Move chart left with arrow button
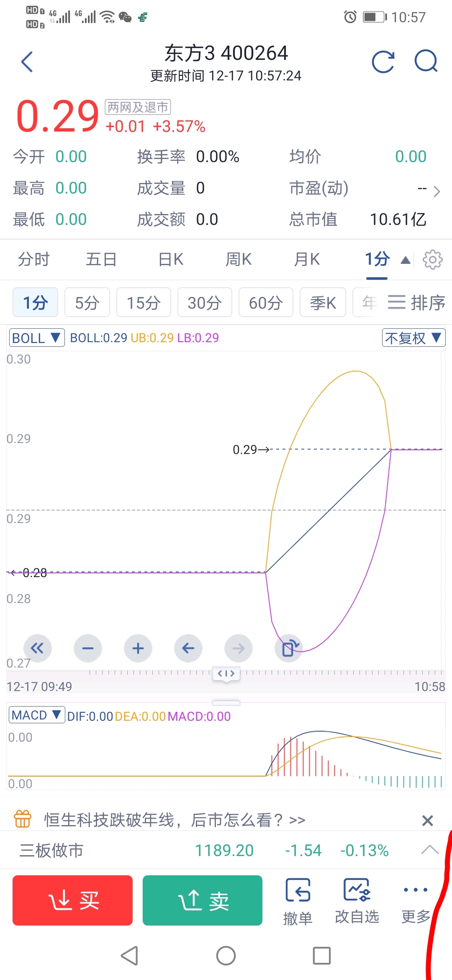The image size is (452, 980). click(x=188, y=648)
